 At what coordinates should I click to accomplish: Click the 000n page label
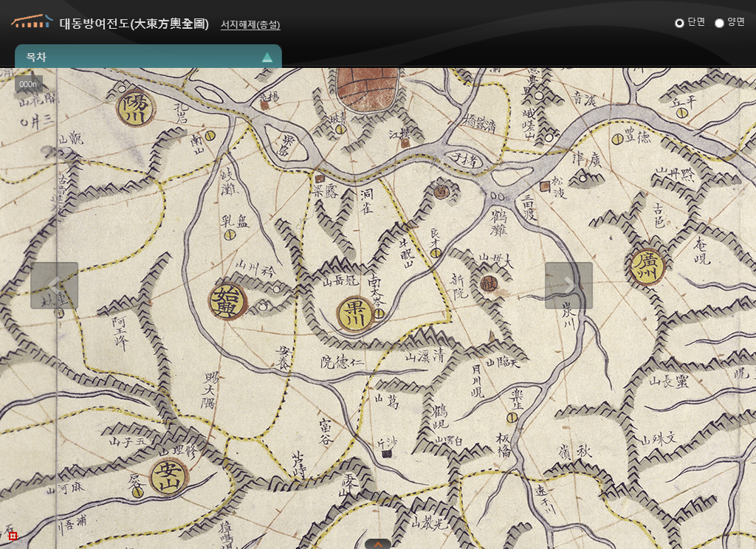point(29,84)
